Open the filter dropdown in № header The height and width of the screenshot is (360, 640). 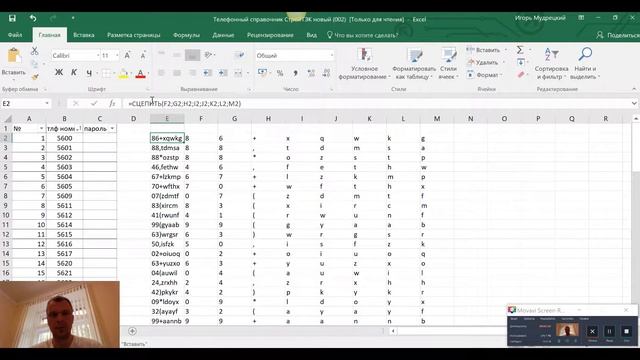click(41, 129)
